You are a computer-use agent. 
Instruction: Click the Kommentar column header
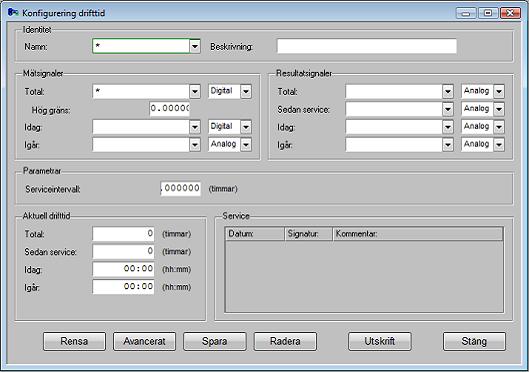418,234
